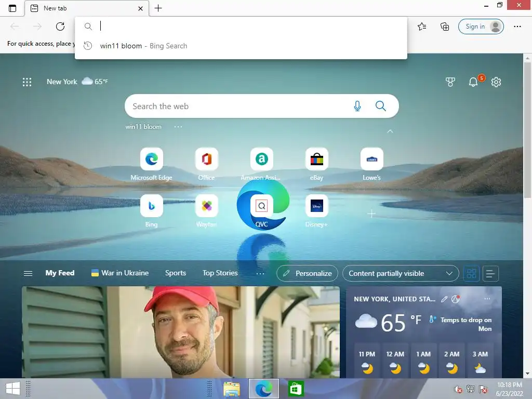Select the My Feed tab
The image size is (532, 399).
click(60, 273)
